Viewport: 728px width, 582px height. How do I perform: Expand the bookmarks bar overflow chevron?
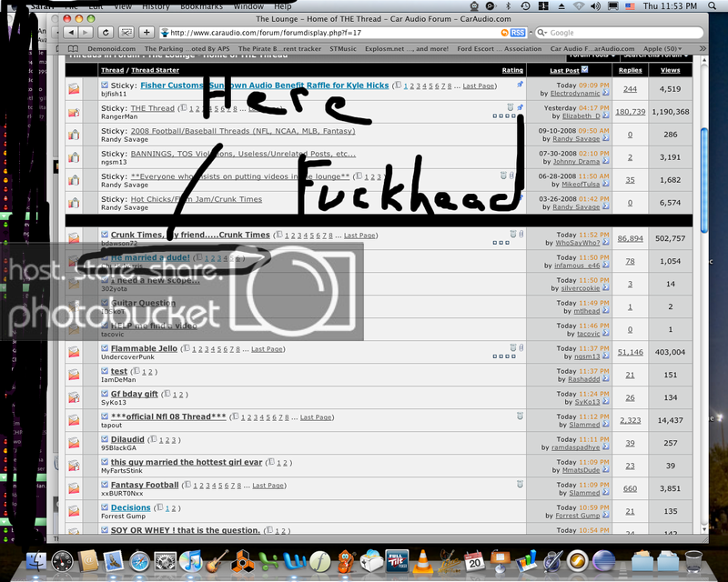coord(703,49)
